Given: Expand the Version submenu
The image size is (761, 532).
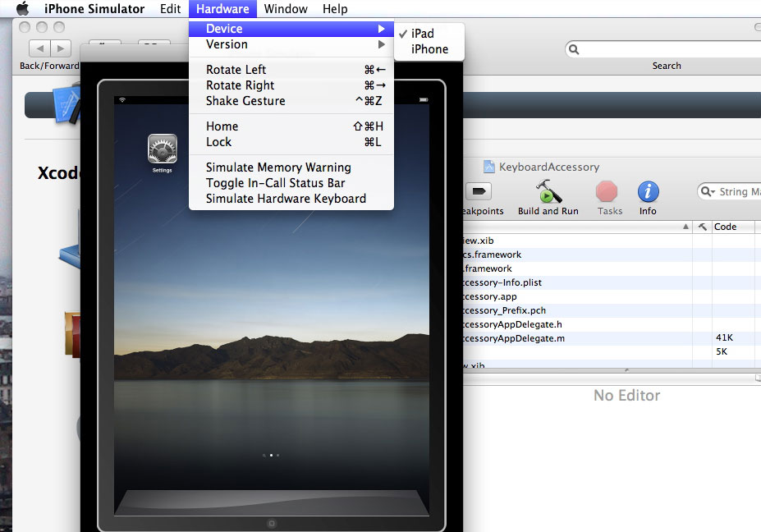Looking at the screenshot, I should (x=291, y=44).
